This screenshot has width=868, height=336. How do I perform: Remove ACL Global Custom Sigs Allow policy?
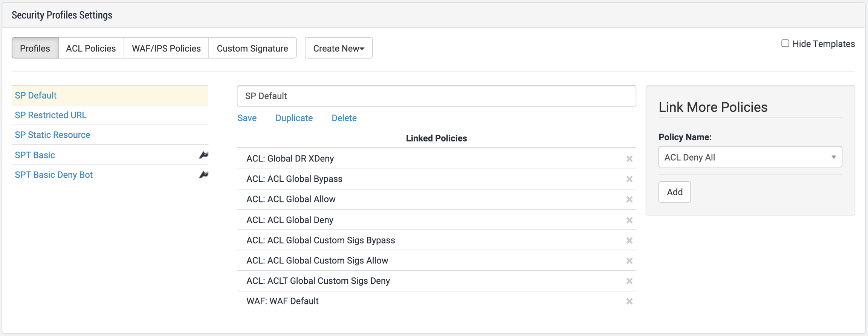(629, 261)
